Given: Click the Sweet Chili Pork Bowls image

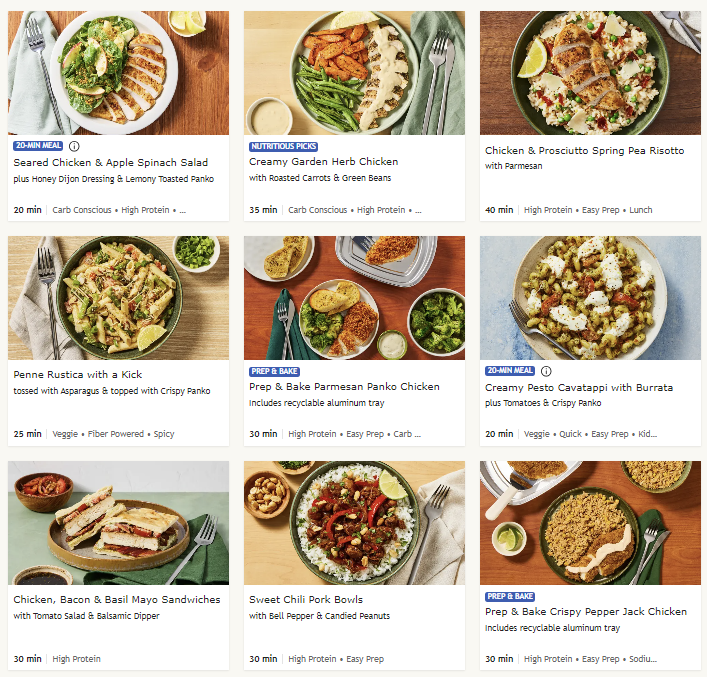Looking at the screenshot, I should tap(354, 522).
